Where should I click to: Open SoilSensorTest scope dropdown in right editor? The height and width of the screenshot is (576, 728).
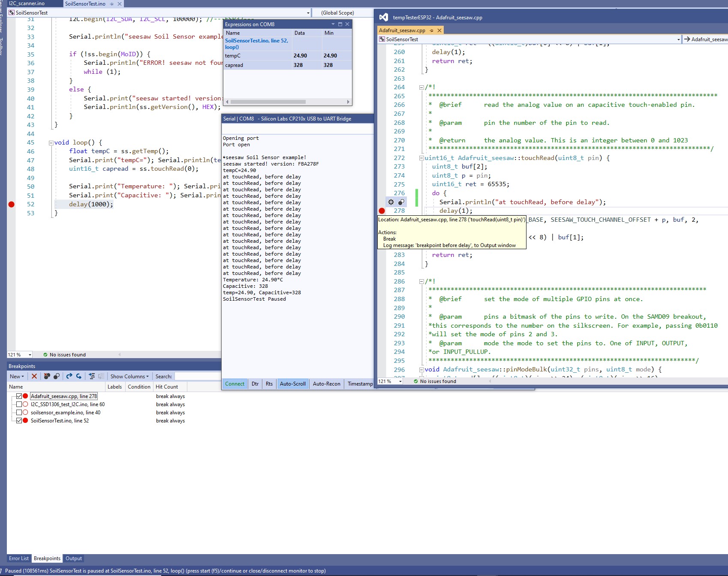(x=678, y=39)
